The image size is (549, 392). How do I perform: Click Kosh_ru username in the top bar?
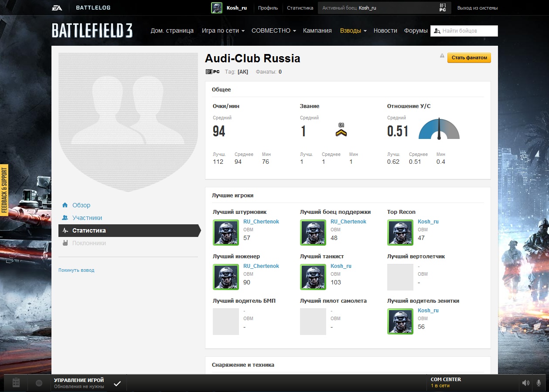[x=237, y=8]
